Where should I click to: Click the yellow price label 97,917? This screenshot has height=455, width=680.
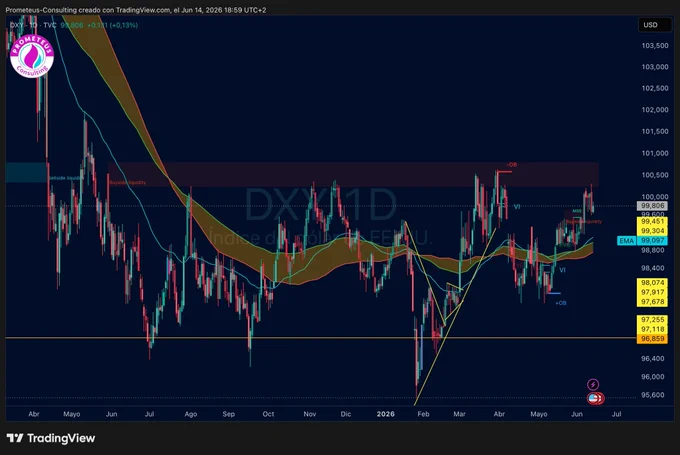pyautogui.click(x=652, y=292)
